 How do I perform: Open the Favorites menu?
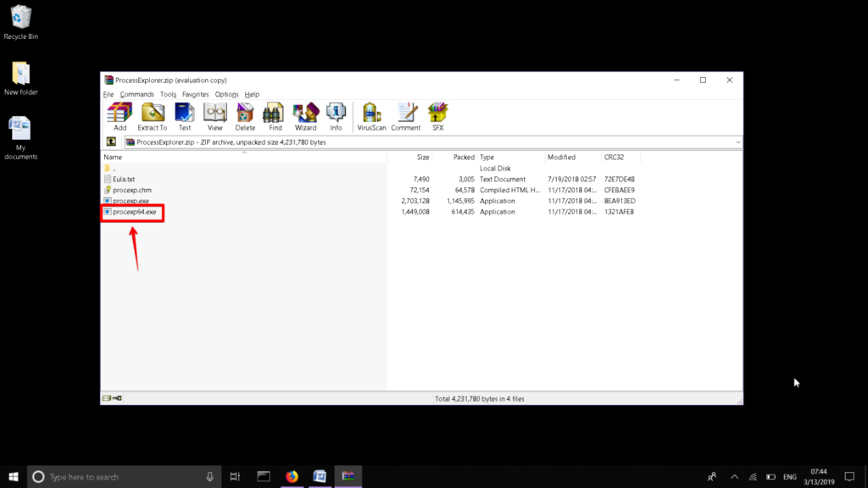click(x=196, y=94)
